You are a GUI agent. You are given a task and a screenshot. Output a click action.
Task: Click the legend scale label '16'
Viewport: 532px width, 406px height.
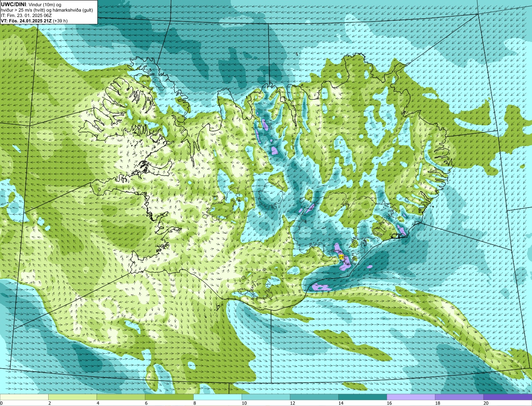pyautogui.click(x=389, y=403)
